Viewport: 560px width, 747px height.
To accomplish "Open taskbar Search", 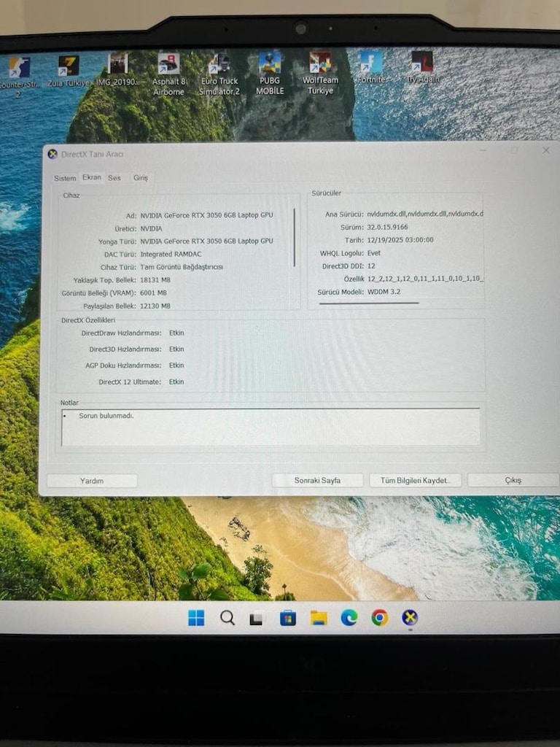I will 227,618.
